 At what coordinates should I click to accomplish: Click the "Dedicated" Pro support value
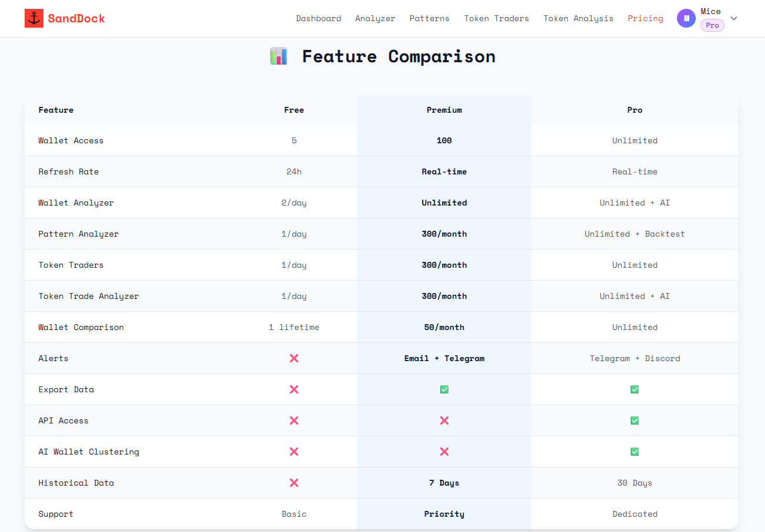(635, 514)
